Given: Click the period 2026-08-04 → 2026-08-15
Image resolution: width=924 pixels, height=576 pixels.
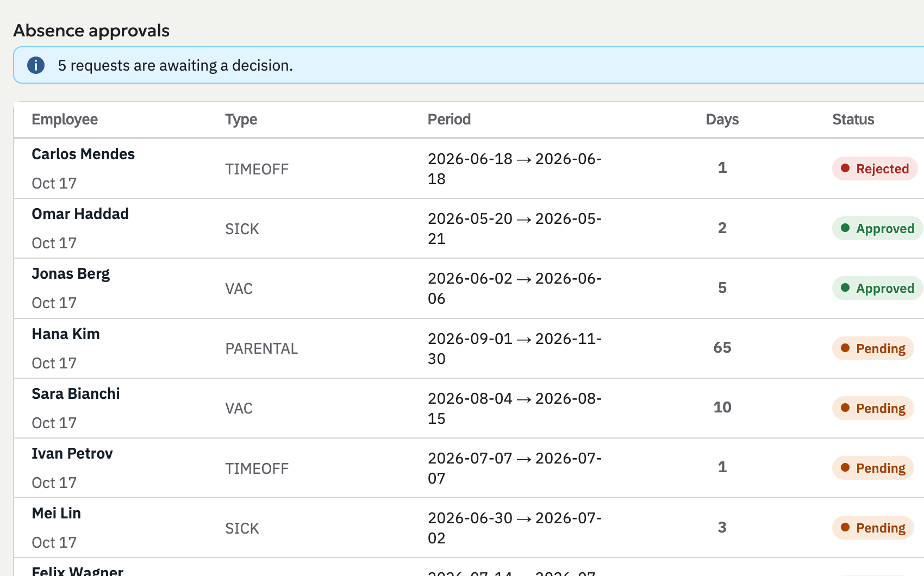Looking at the screenshot, I should point(515,408).
